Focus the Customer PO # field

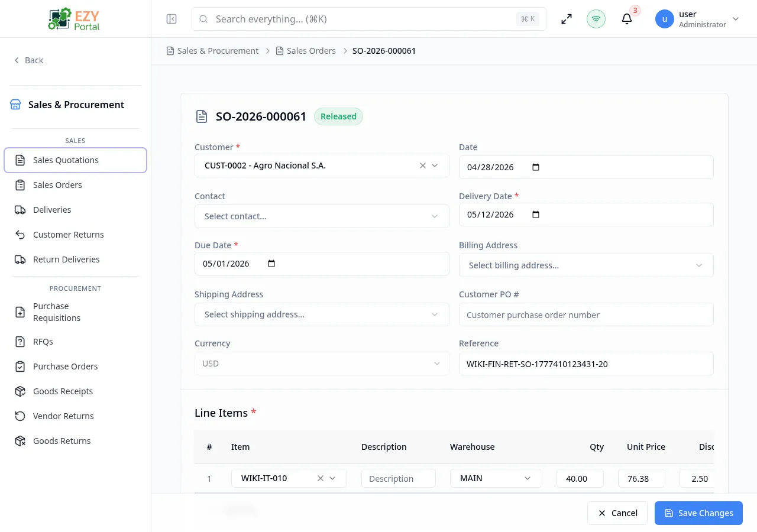(x=586, y=314)
